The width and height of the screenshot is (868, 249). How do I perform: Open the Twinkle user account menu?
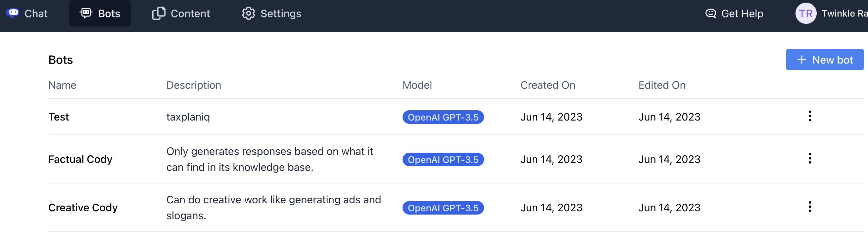832,13
